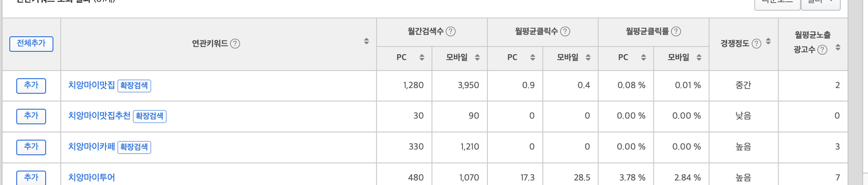The height and width of the screenshot is (185, 868).
Task: Open help icon next to 연관키워드 header
Action: pos(235,44)
